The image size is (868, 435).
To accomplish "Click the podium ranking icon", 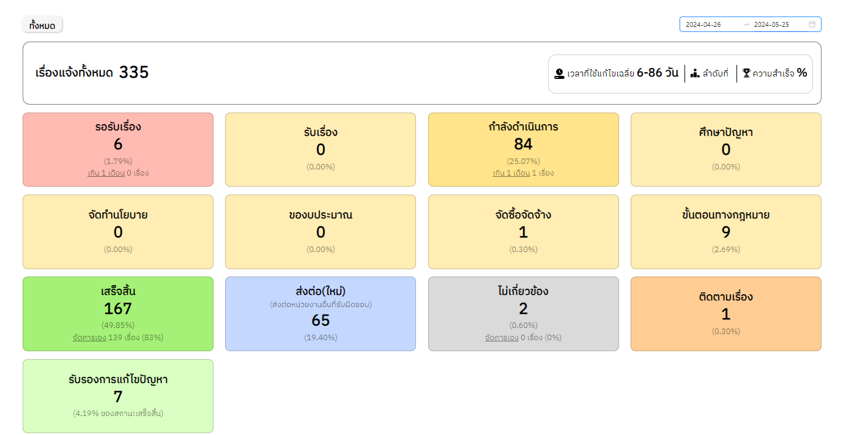I will click(695, 73).
